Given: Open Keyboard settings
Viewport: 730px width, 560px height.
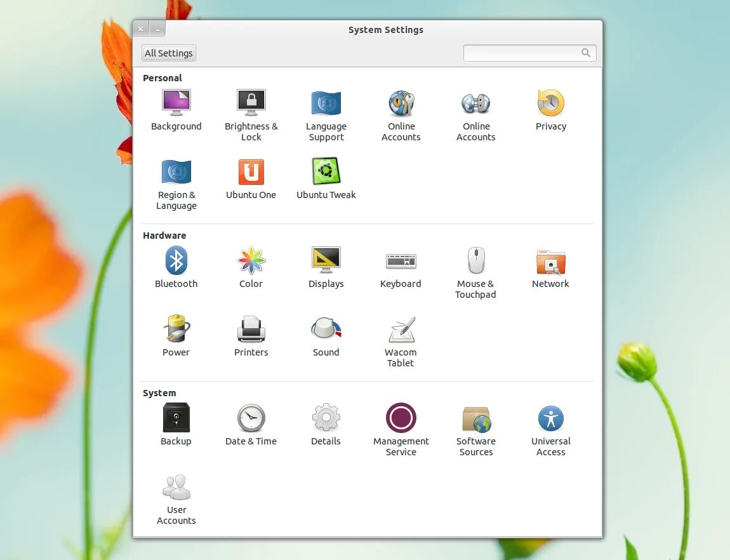Looking at the screenshot, I should [401, 261].
